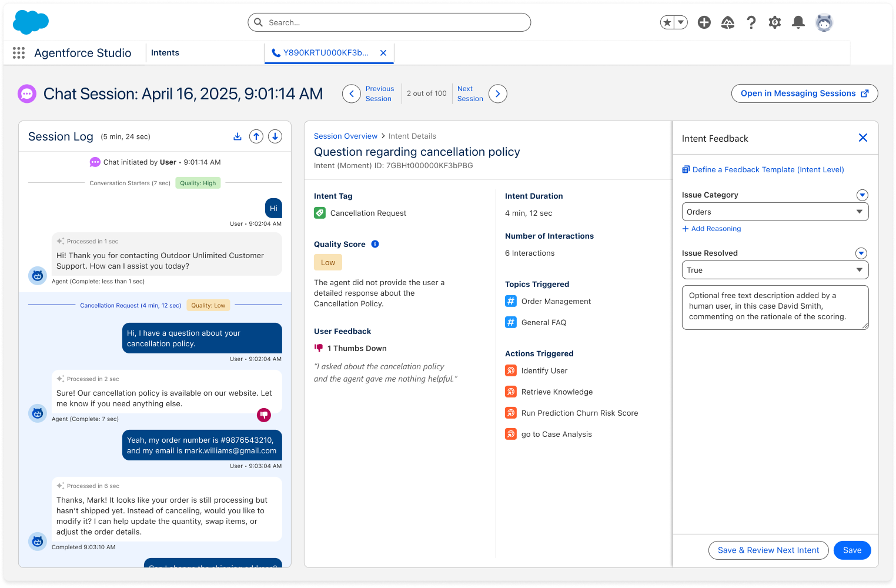Open in Messaging Sessions

(x=805, y=93)
